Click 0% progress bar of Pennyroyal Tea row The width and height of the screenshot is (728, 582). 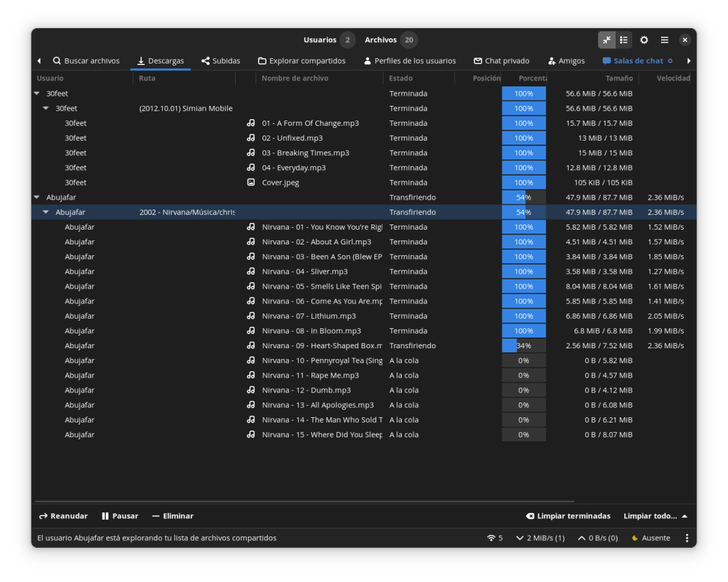click(524, 360)
